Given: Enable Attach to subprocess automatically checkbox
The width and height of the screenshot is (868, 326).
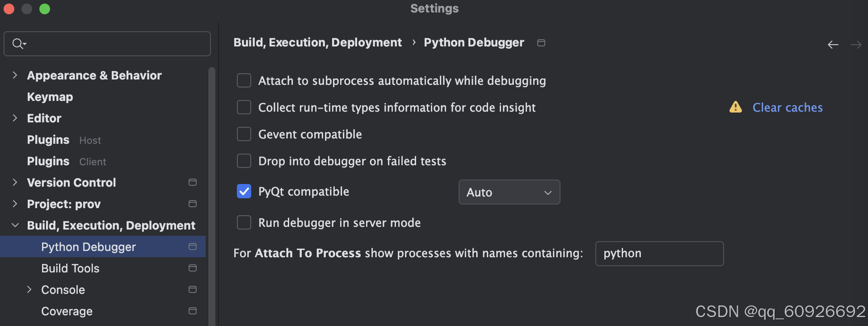Looking at the screenshot, I should coord(244,81).
